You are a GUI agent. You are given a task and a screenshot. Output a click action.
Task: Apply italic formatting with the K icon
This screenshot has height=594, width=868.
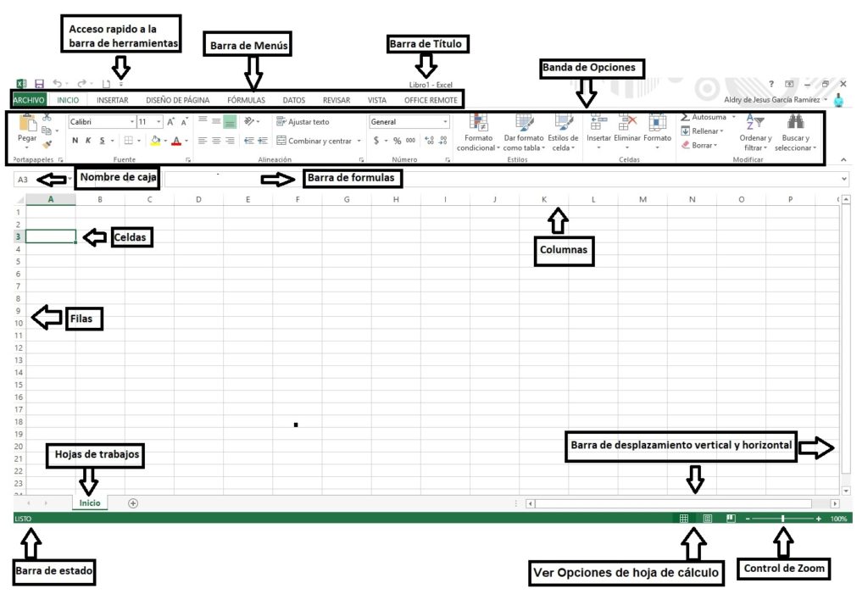[x=87, y=139]
